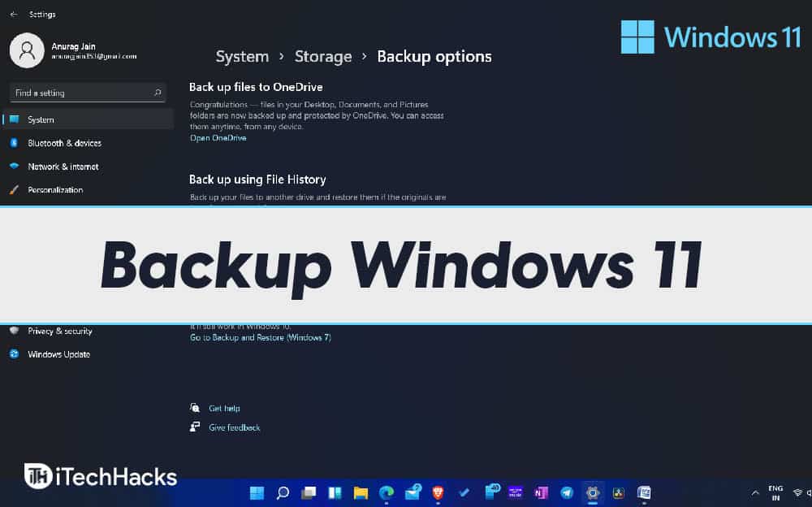The height and width of the screenshot is (507, 812).
Task: Click the ENG IN language indicator
Action: 775,493
